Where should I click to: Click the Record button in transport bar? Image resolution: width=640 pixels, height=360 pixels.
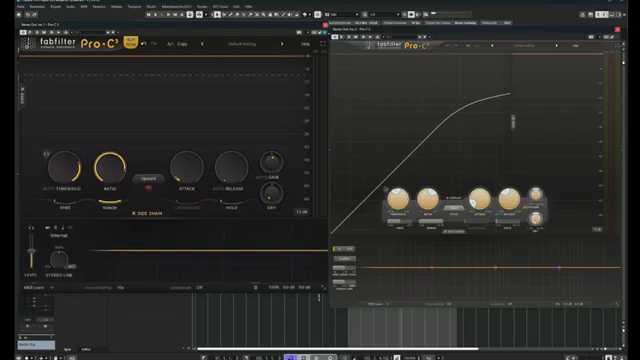(x=330, y=358)
